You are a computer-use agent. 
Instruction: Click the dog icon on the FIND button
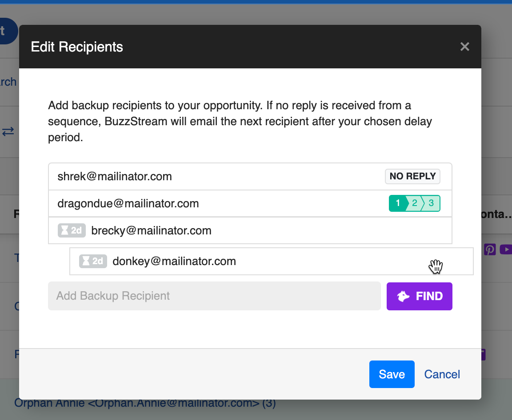coord(404,296)
